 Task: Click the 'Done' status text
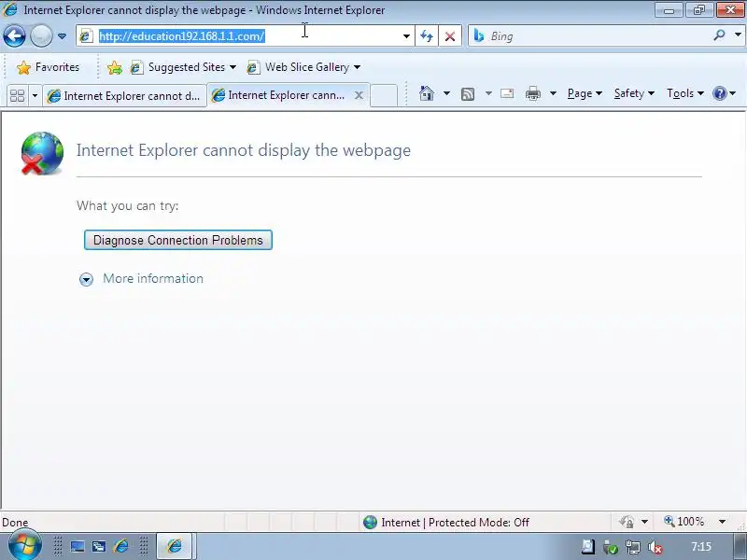pos(15,523)
